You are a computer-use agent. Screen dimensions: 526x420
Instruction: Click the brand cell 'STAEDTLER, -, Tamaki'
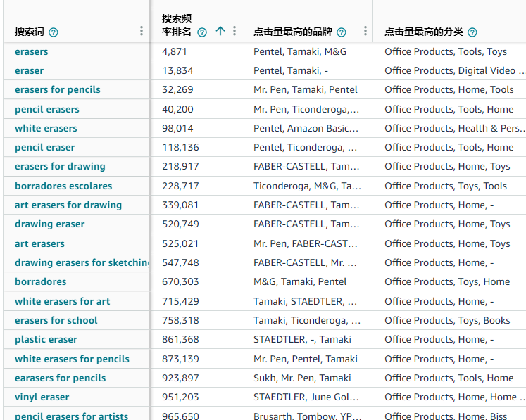point(302,340)
